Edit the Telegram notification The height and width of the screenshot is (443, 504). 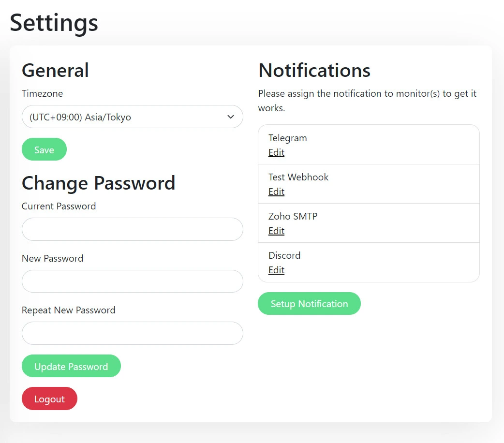(x=276, y=152)
